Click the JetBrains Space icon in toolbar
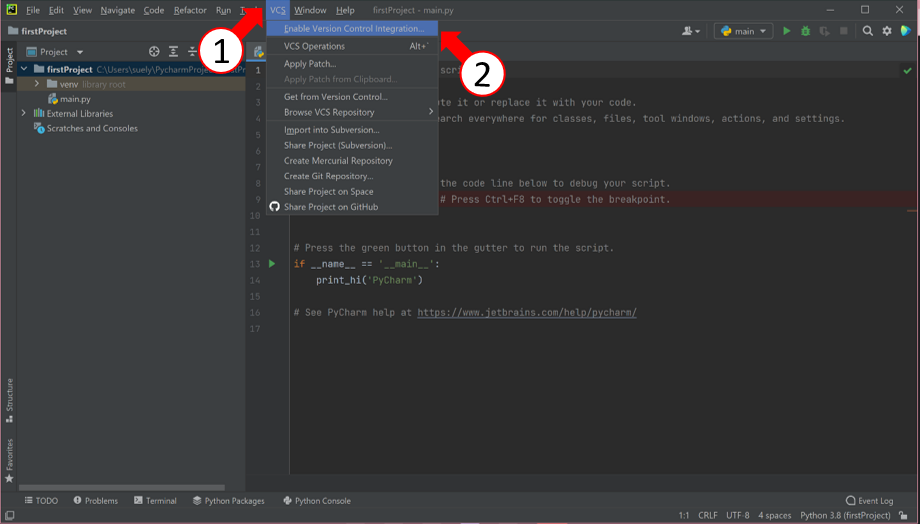 click(906, 31)
